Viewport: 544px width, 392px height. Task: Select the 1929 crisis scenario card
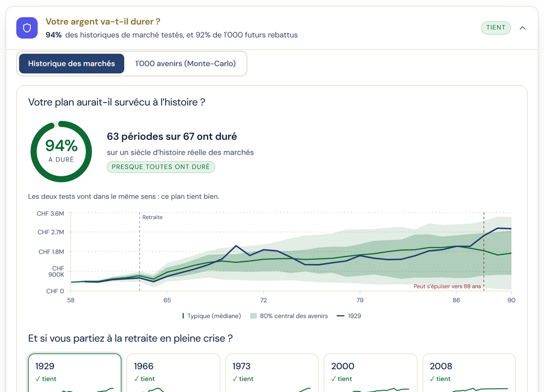(75, 373)
